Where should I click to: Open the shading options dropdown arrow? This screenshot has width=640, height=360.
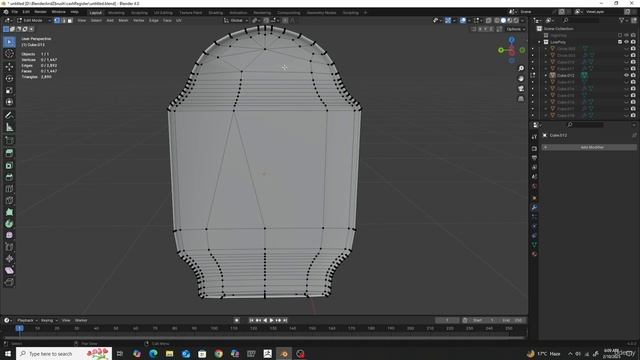523,20
